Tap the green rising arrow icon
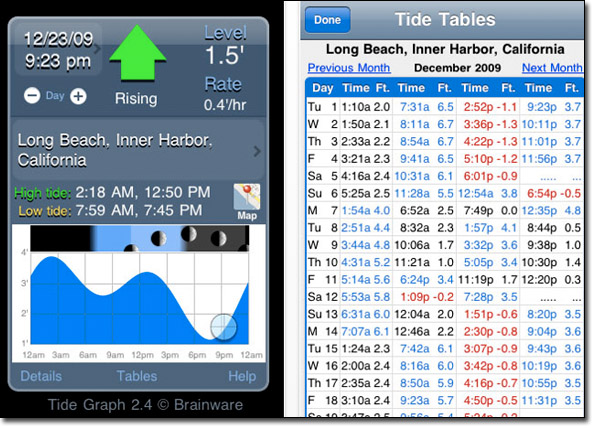Image resolution: width=595 pixels, height=428 pixels. (138, 52)
